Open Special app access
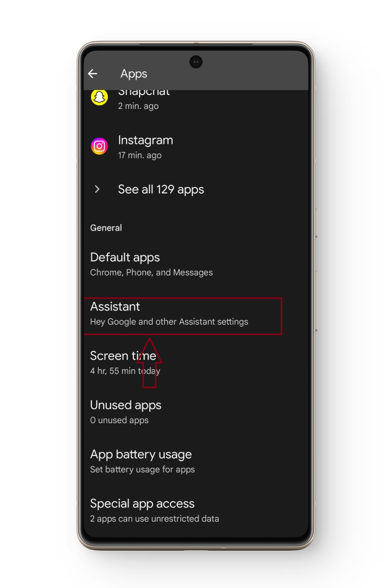392x588 pixels. point(196,511)
